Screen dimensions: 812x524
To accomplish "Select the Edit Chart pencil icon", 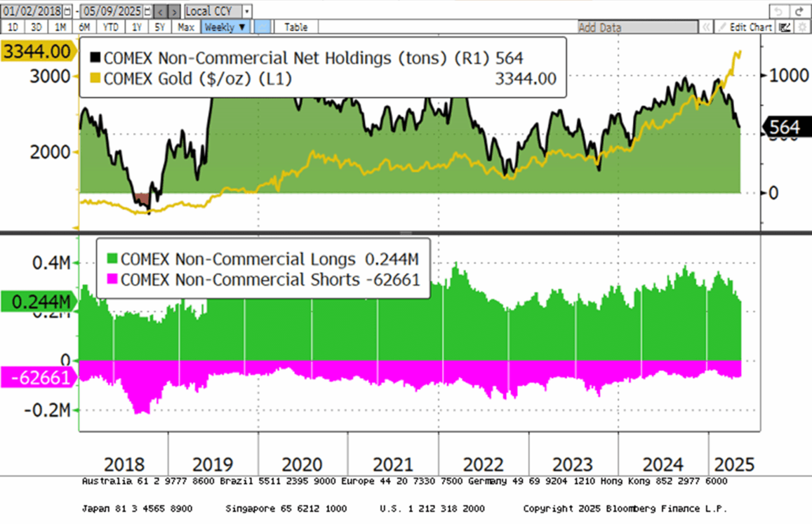I will point(723,27).
